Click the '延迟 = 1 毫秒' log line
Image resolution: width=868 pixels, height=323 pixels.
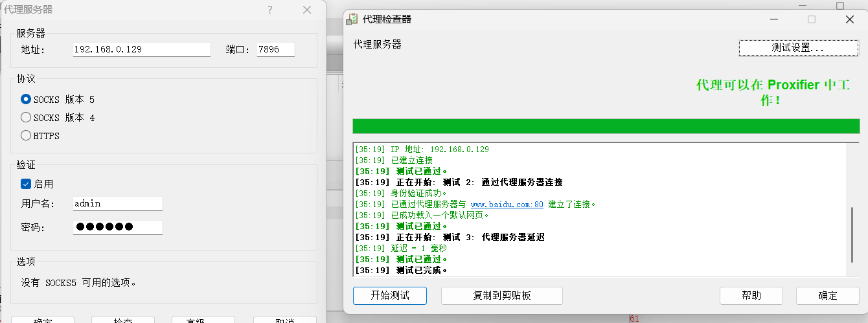(401, 248)
